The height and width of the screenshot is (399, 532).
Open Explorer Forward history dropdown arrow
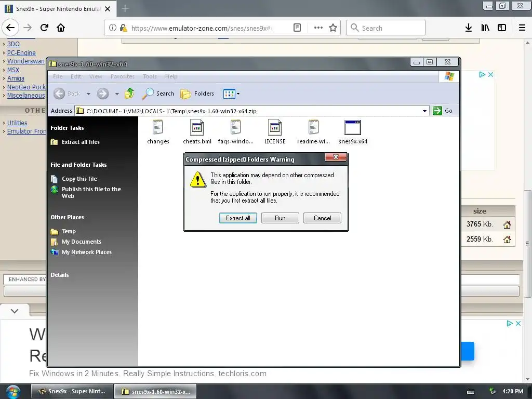point(117,94)
